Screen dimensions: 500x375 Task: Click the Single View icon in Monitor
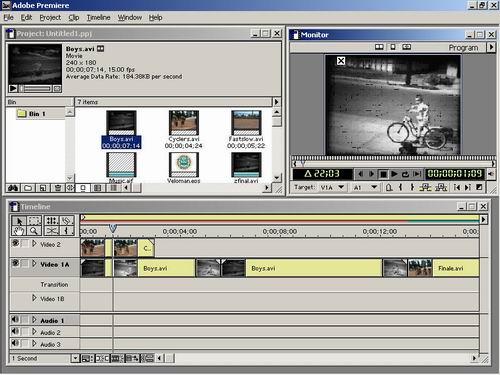tap(393, 47)
